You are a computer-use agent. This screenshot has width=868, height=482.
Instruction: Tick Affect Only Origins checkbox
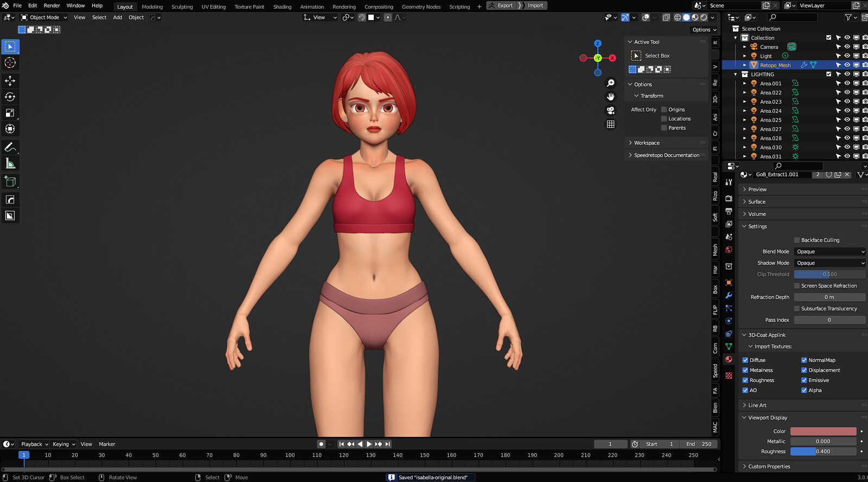(664, 110)
